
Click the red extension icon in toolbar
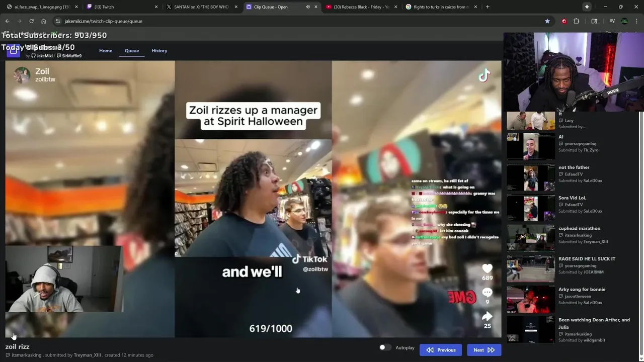[564, 21]
